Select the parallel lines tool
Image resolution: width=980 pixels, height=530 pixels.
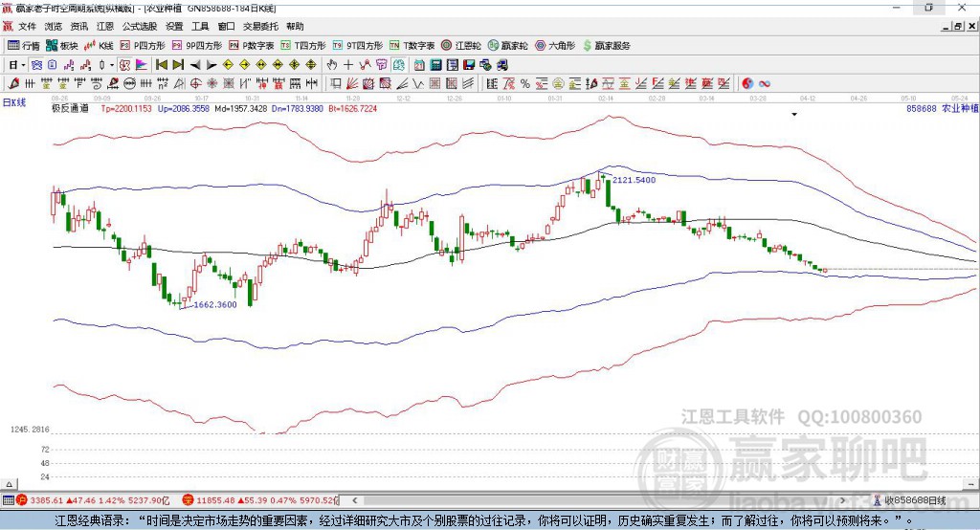click(x=468, y=84)
